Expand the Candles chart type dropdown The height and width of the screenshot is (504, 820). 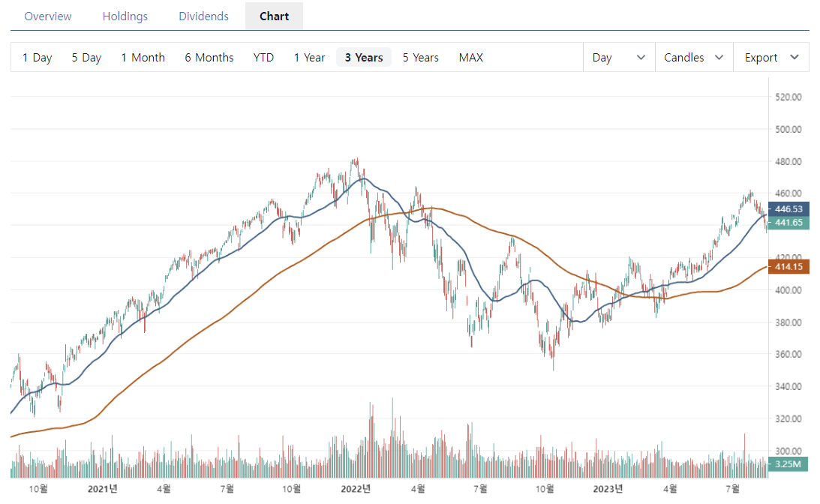[693, 57]
